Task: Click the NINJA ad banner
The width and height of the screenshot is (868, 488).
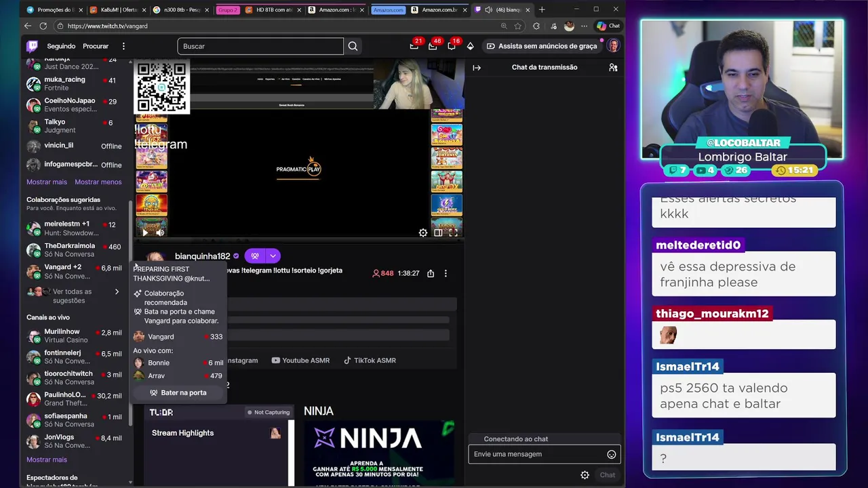Action: tap(379, 453)
